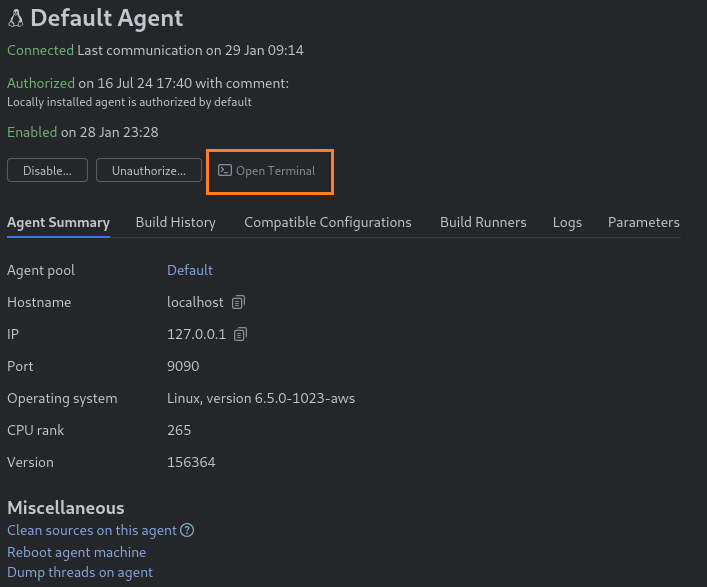Select the localhost hostname value

[x=195, y=302]
